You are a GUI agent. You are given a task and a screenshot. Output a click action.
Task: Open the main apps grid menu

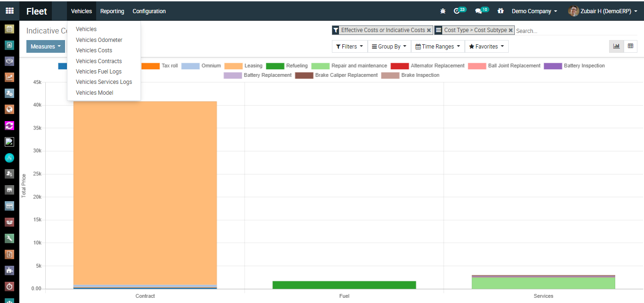9,10
